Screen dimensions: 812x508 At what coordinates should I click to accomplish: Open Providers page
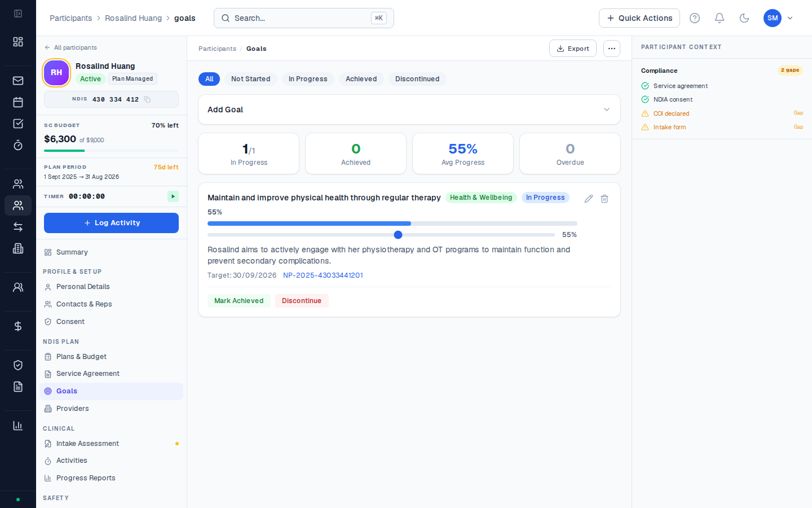pyautogui.click(x=112, y=409)
